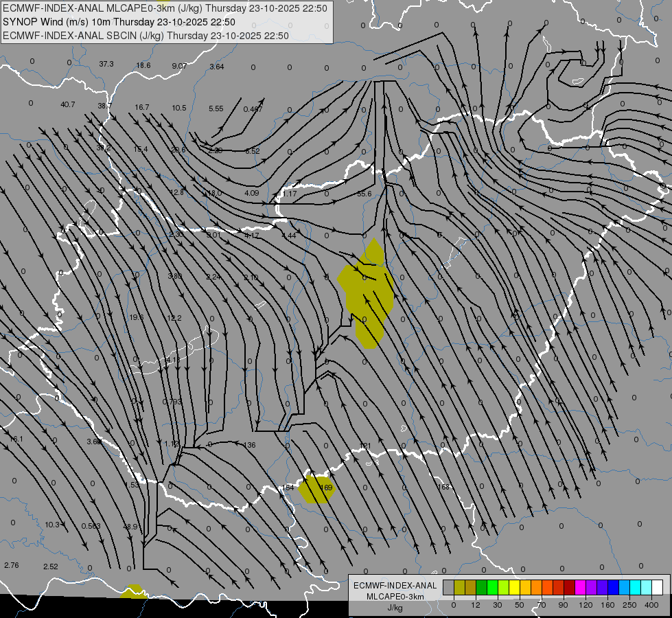Click the 90 tick label on color bar
Image resolution: width=672 pixels, height=618 pixels.
tap(563, 605)
